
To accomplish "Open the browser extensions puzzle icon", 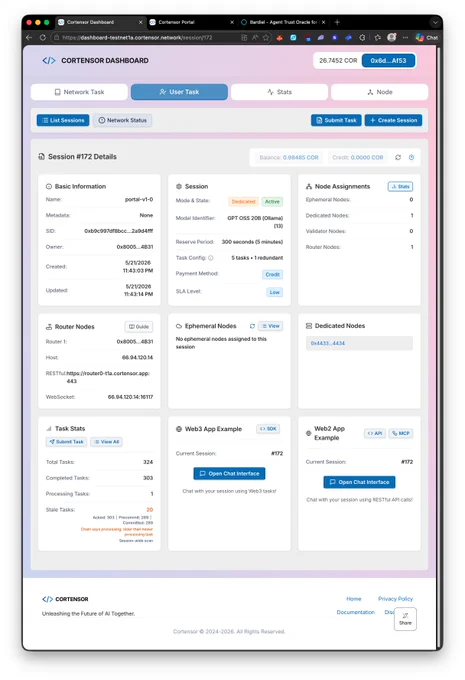I will coord(362,38).
